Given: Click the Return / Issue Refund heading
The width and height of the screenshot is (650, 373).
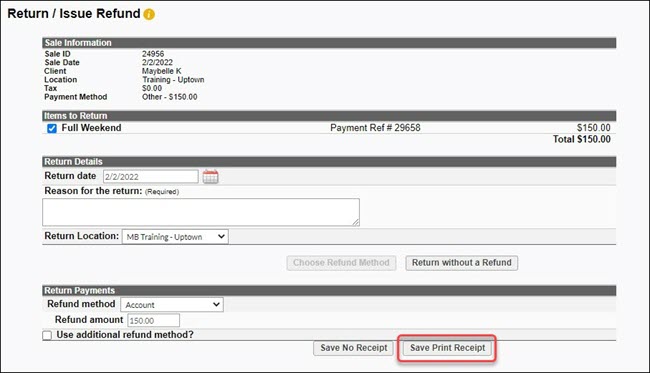Looking at the screenshot, I should click(x=74, y=13).
